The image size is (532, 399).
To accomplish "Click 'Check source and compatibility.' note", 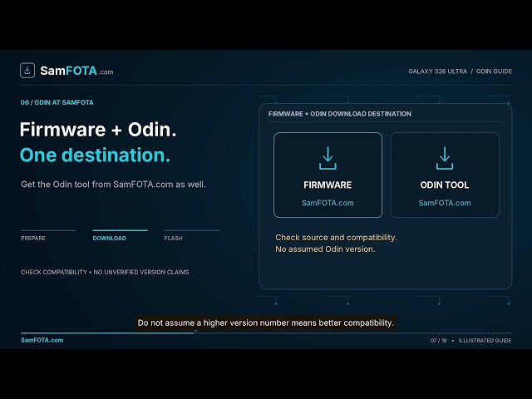I will click(x=336, y=238).
